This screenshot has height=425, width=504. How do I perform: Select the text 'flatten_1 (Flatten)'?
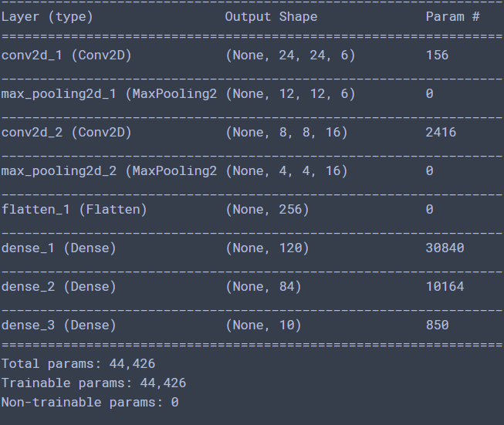74,210
